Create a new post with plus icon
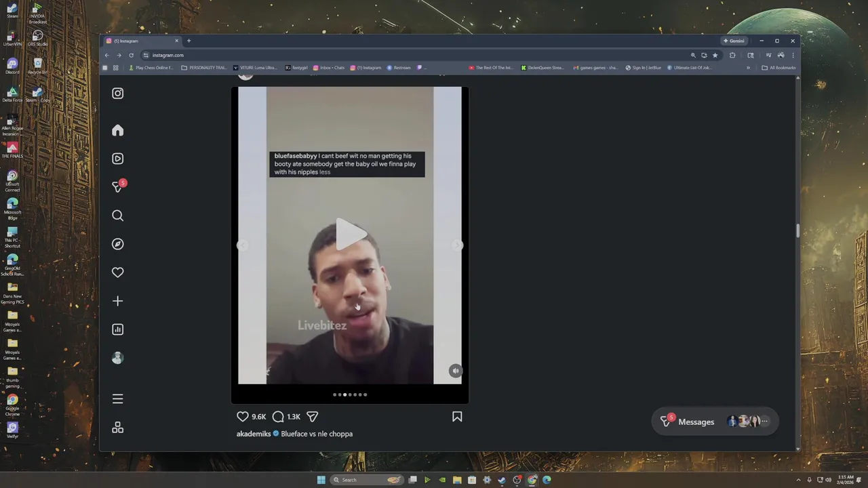This screenshot has height=488, width=868. coord(117,301)
